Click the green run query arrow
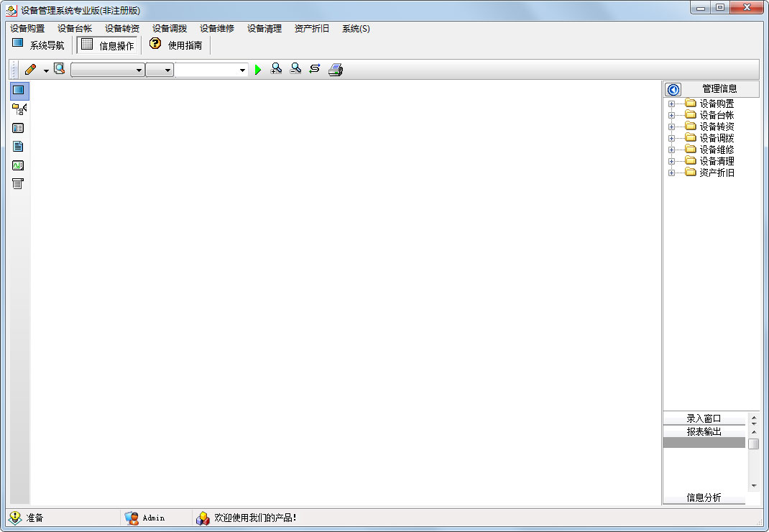The width and height of the screenshot is (769, 532). [x=258, y=70]
